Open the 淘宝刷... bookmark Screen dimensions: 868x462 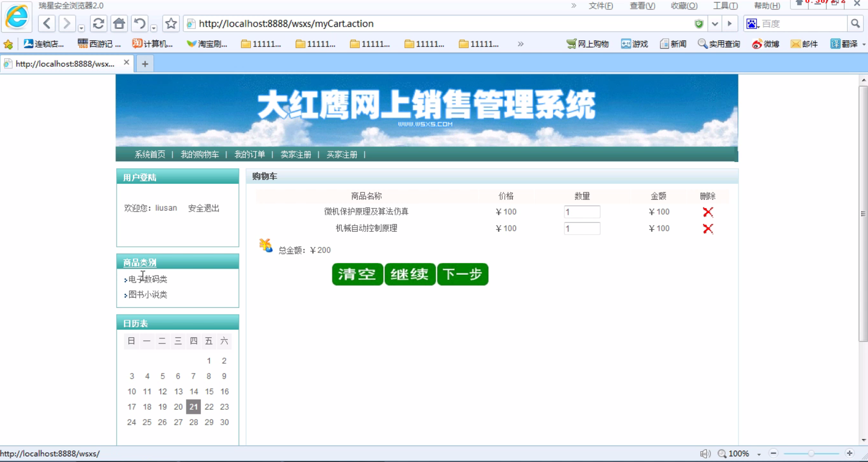(207, 44)
